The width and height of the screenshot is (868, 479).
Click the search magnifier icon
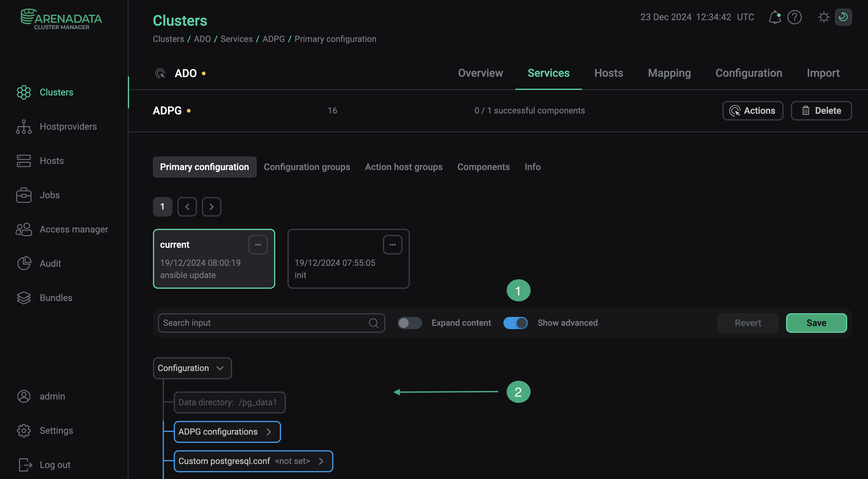[x=373, y=323]
